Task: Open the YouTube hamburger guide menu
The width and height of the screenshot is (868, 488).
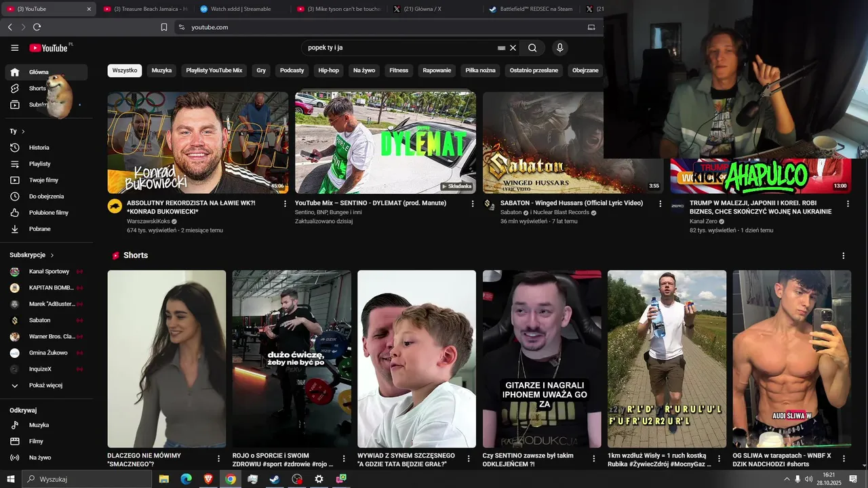Action: [x=15, y=48]
